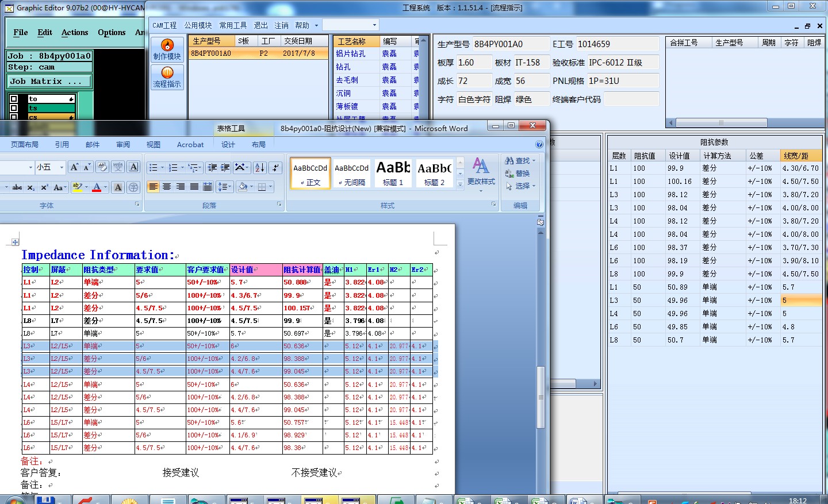
Task: Align text right in Word
Action: (x=181, y=187)
